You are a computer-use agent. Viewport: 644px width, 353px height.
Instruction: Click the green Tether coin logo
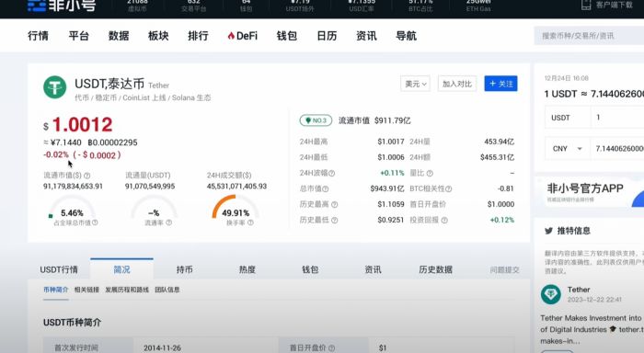pos(54,87)
